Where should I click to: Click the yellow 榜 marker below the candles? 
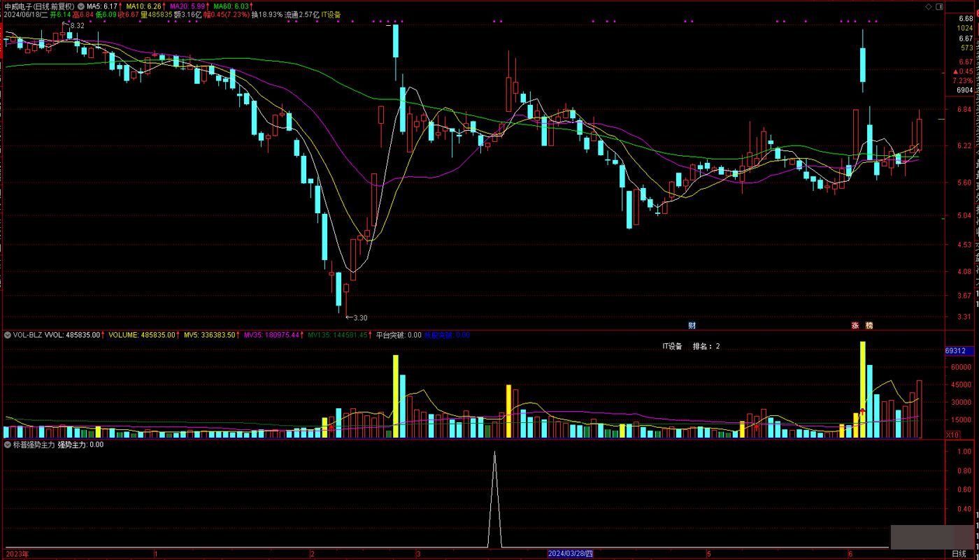[869, 325]
